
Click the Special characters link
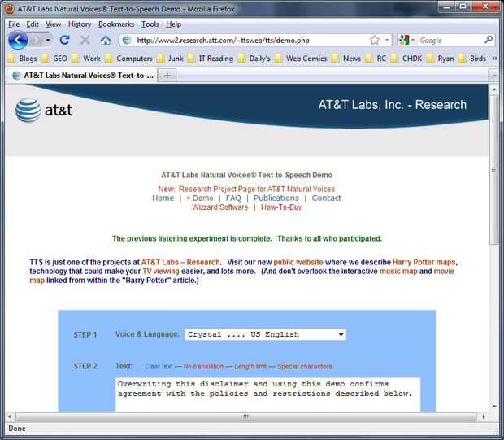tap(304, 367)
